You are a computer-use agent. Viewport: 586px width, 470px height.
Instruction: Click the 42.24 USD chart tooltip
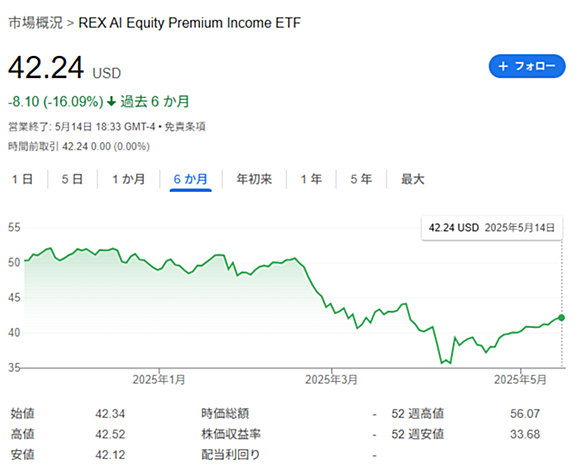[492, 228]
